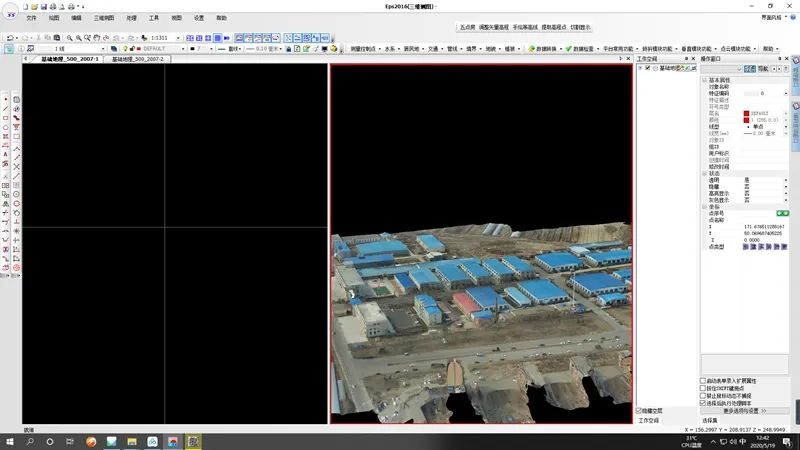
Task: Switch to the 基础地理_500_2007-2 tab
Action: click(x=137, y=59)
